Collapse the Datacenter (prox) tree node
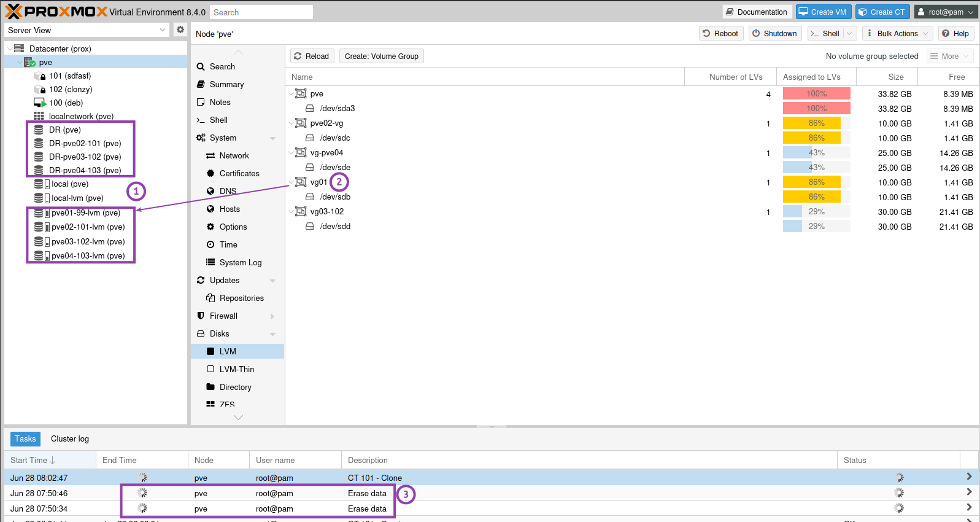Screen dimensions: 980x522 point(9,49)
